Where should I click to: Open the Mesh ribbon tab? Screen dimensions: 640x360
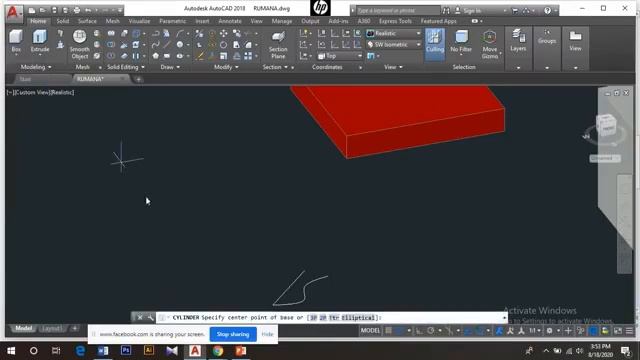pyautogui.click(x=113, y=21)
